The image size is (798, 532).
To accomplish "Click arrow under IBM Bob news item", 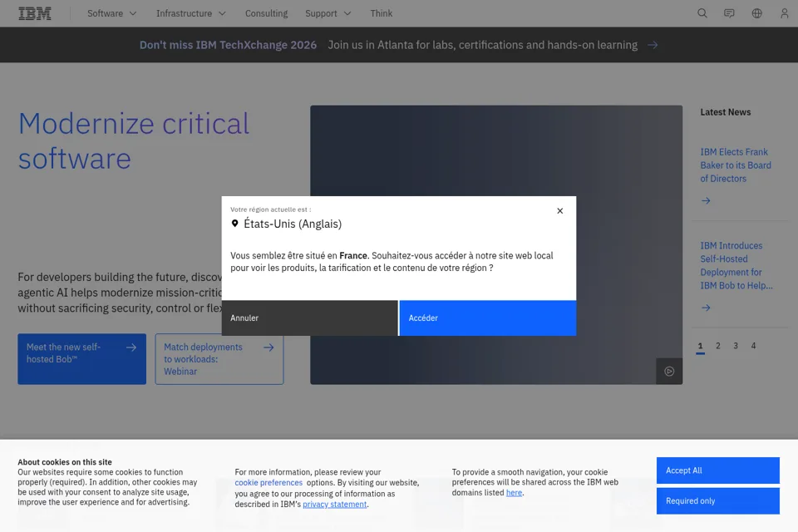I will point(706,308).
